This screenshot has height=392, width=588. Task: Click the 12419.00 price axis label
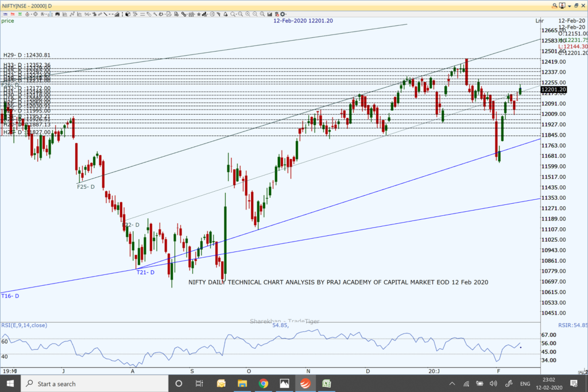coord(554,61)
